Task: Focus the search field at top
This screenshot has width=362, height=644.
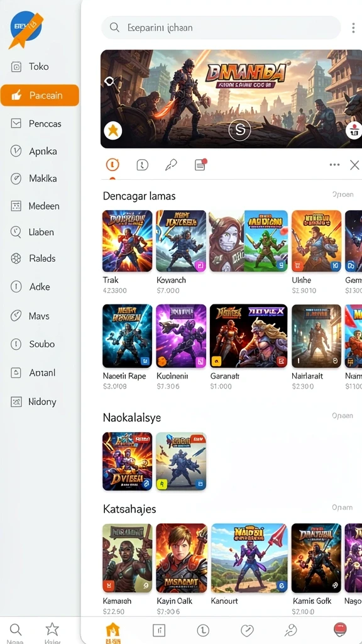Action: [x=221, y=28]
